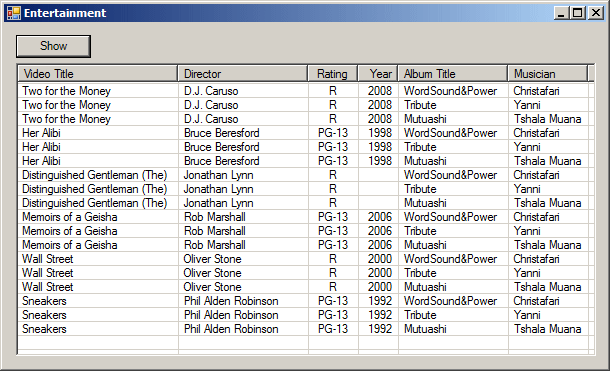Click Tshala Muana in the last Sneakers row
Viewport: 610px width, 371px height.
pos(547,329)
